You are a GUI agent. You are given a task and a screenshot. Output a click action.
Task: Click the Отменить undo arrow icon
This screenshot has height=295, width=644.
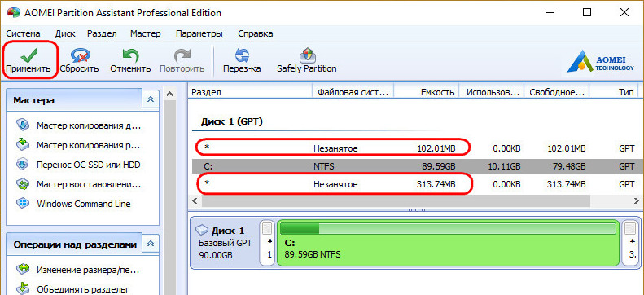130,55
